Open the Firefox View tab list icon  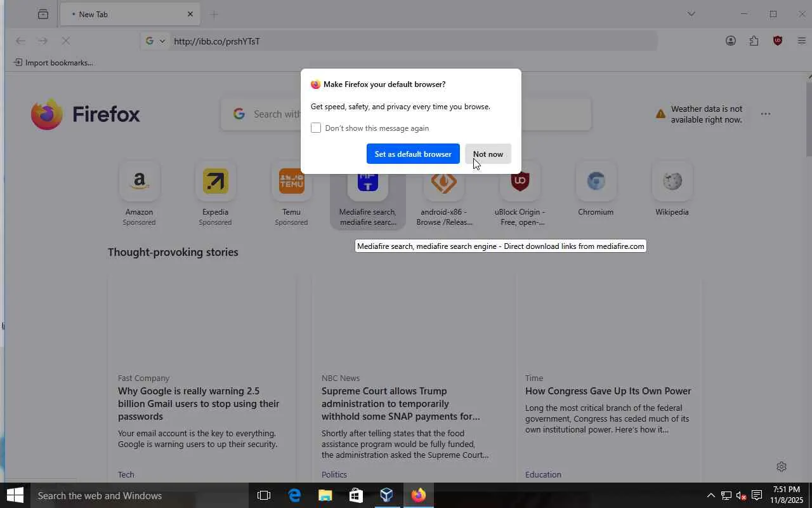click(x=43, y=14)
